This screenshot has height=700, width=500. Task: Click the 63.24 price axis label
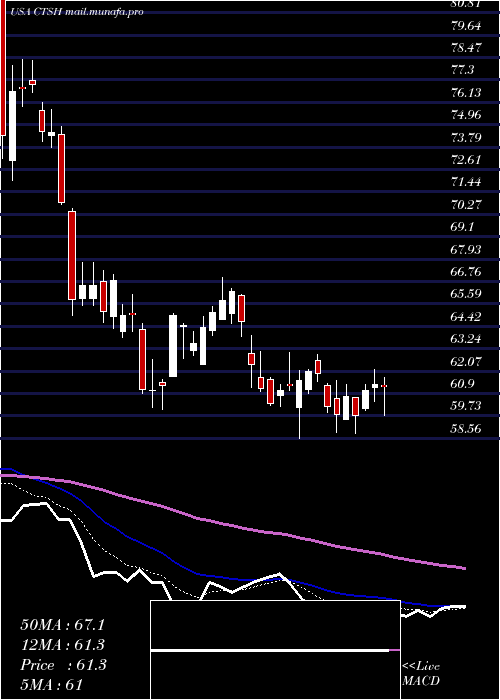pos(466,339)
